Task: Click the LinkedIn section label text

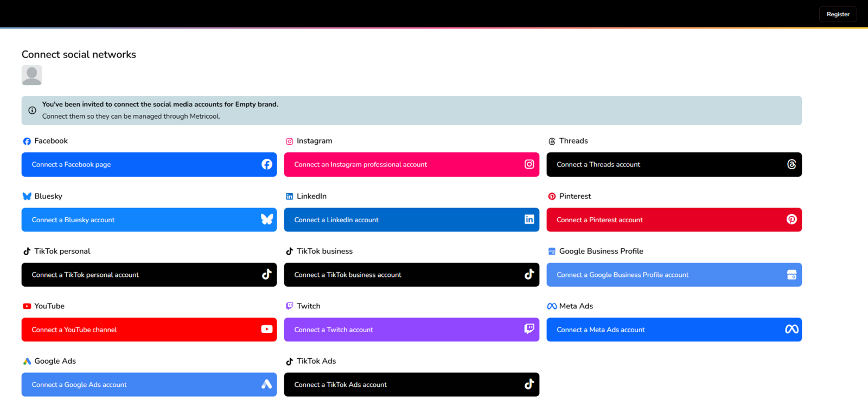Action: point(311,196)
